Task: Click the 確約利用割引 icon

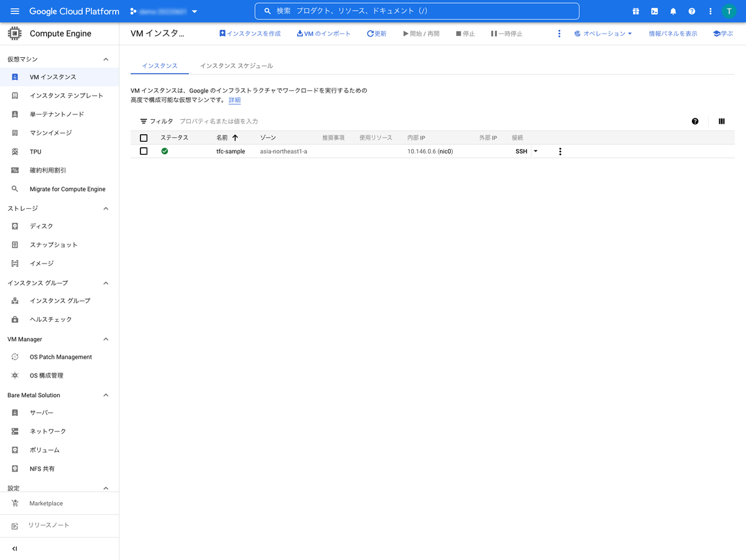Action: tap(15, 170)
